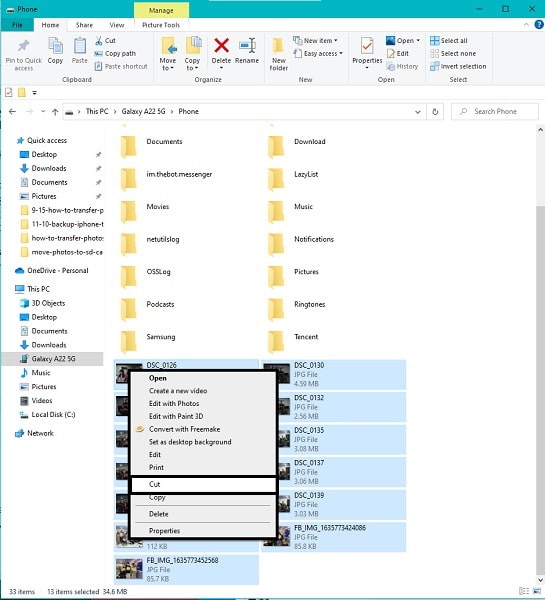Click the Delete red X ribbon icon

point(221,46)
